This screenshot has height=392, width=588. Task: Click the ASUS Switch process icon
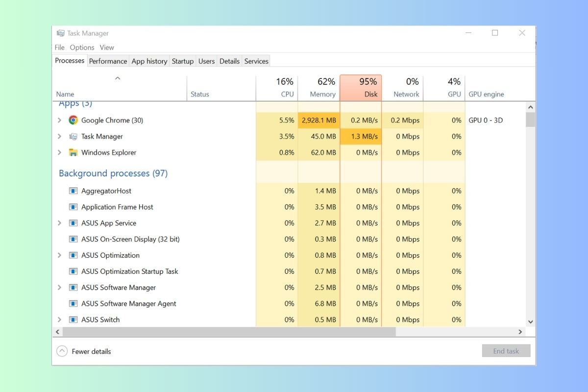[73, 319]
